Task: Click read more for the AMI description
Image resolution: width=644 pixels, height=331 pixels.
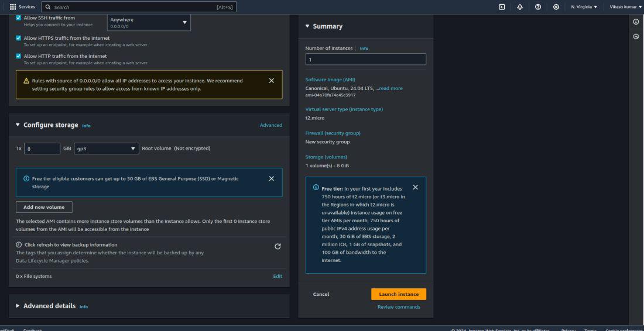Action: pos(390,88)
